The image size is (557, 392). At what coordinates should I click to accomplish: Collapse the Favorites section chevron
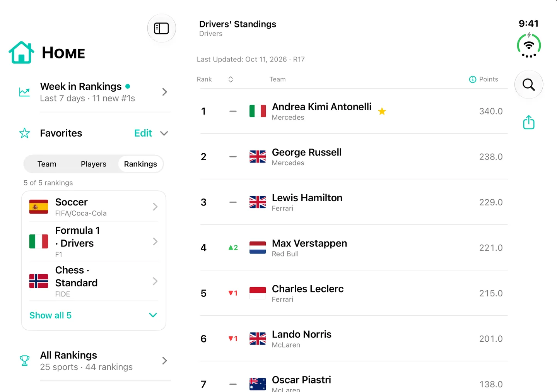point(164,133)
